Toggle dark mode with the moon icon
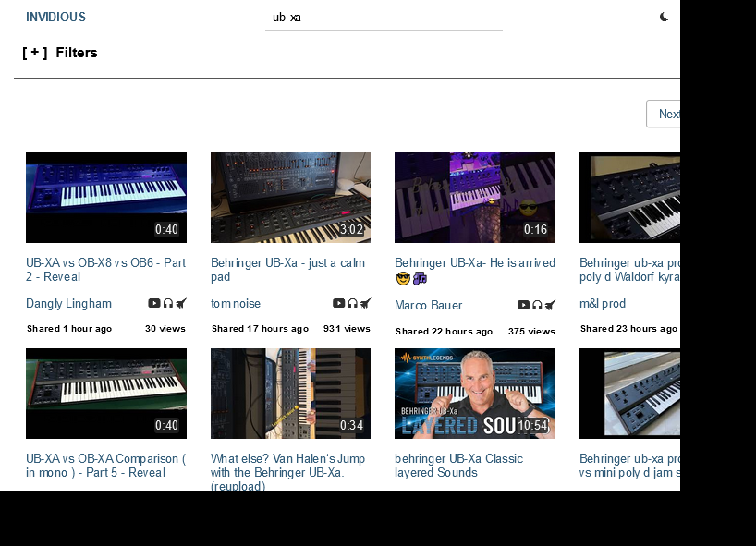Screen dimensions: 756x546 [664, 18]
